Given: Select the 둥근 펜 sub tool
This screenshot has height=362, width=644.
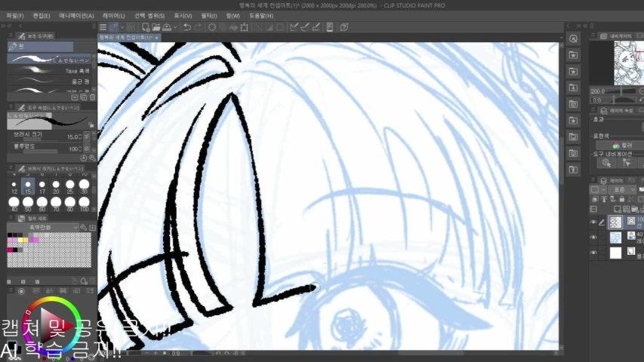Looking at the screenshot, I should 49,81.
